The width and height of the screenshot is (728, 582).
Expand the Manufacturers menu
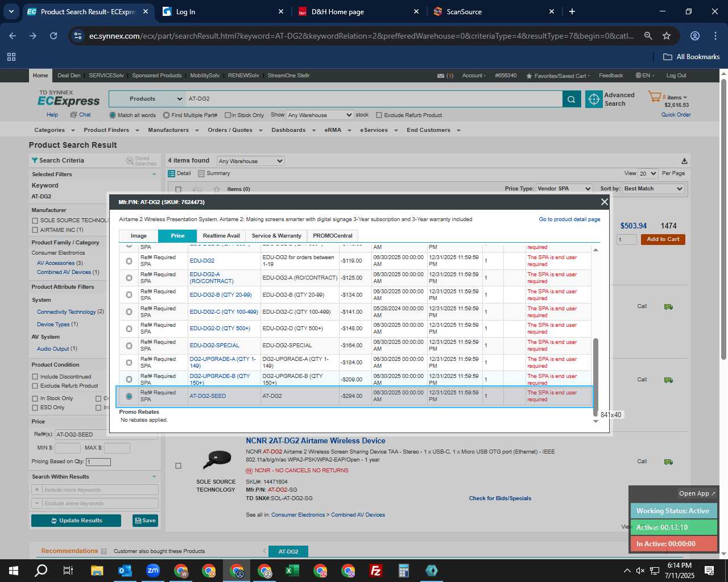point(173,130)
